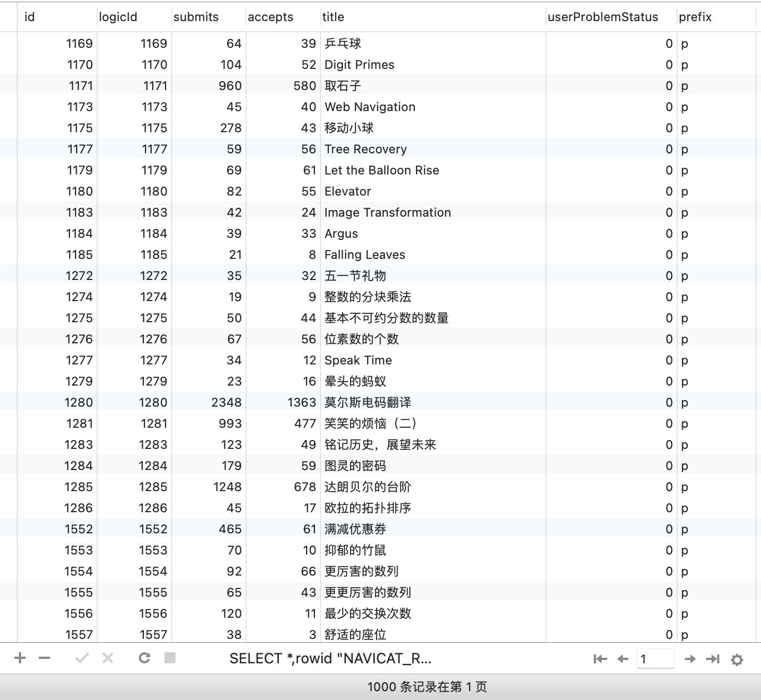Select the 'Elevator' title cell
This screenshot has height=700, width=761.
click(x=433, y=192)
